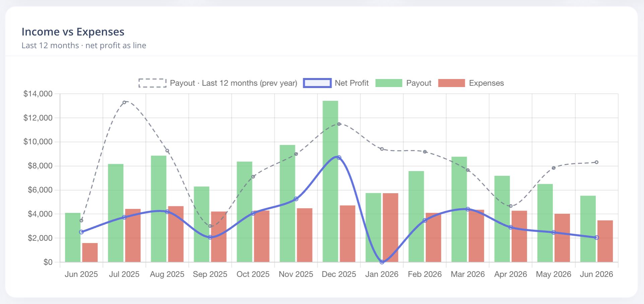644x304 pixels.
Task: Select the Nov 2025 red Expenses bar
Action: (x=305, y=235)
